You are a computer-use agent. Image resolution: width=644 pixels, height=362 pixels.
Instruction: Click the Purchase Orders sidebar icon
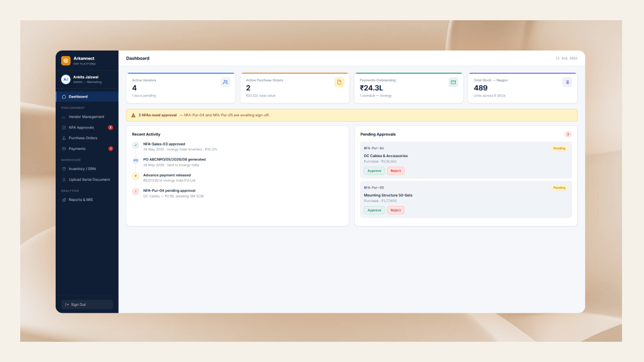point(64,138)
